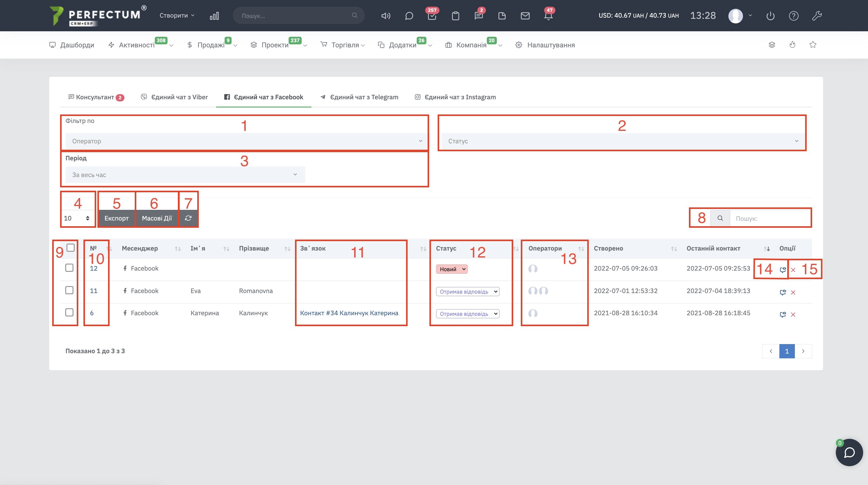Image resolution: width=868 pixels, height=485 pixels.
Task: Open the Оператор filter dropdown
Action: tap(247, 141)
